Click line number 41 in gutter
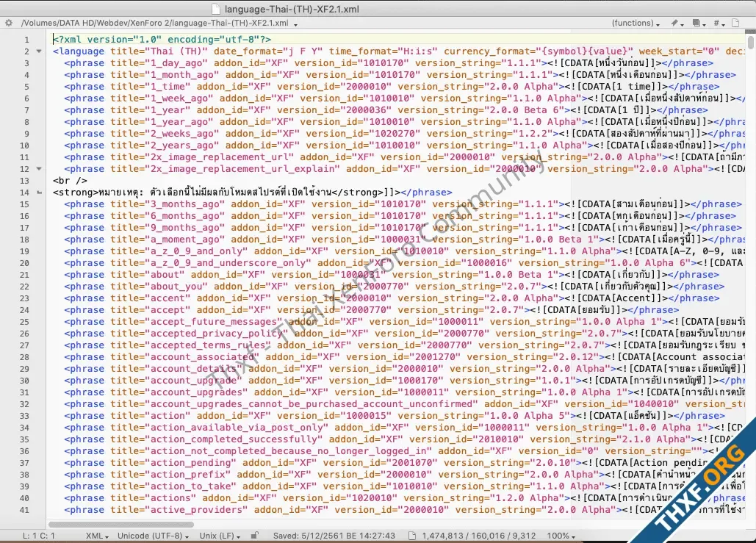756x543 pixels. point(24,510)
